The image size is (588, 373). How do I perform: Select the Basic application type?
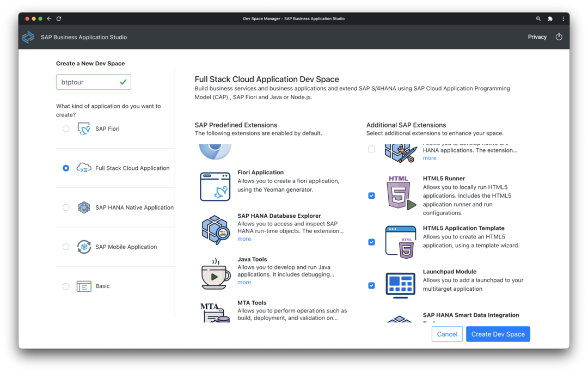pyautogui.click(x=66, y=286)
